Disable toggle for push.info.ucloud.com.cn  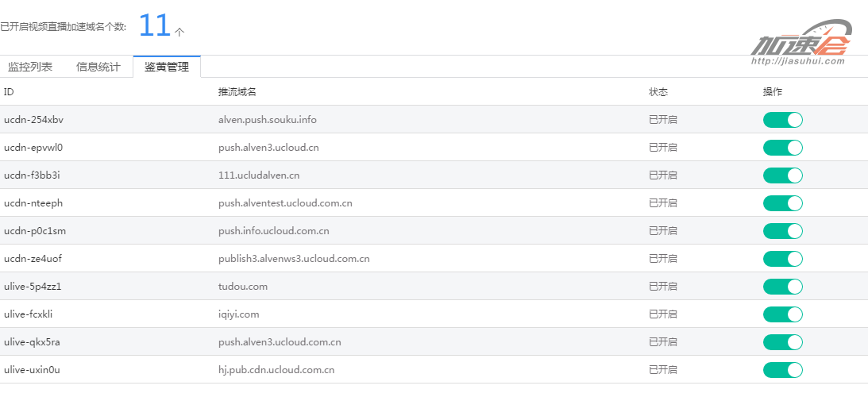point(782,231)
